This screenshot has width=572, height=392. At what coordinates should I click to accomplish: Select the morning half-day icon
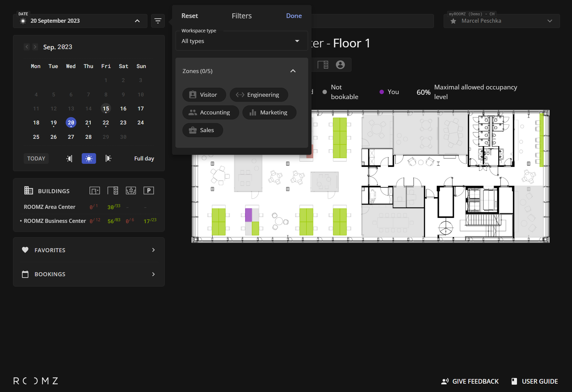point(69,158)
